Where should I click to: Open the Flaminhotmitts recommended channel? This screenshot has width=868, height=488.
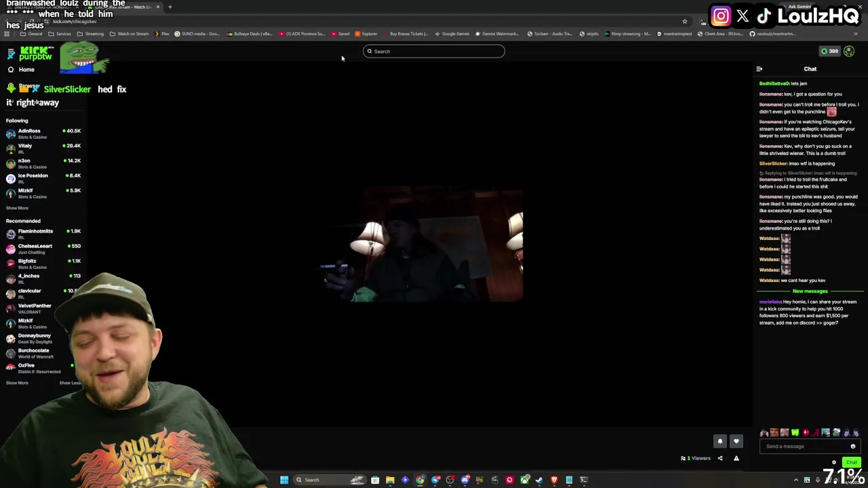(43, 234)
